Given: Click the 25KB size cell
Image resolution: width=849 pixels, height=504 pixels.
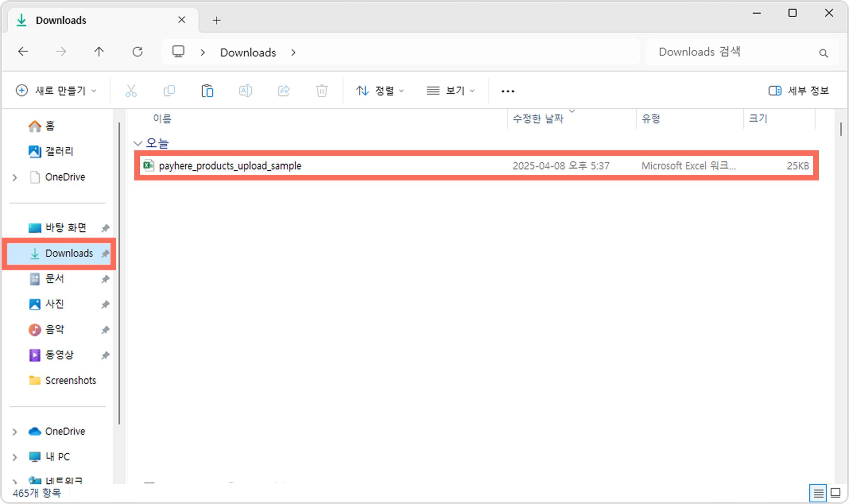Looking at the screenshot, I should coord(798,166).
